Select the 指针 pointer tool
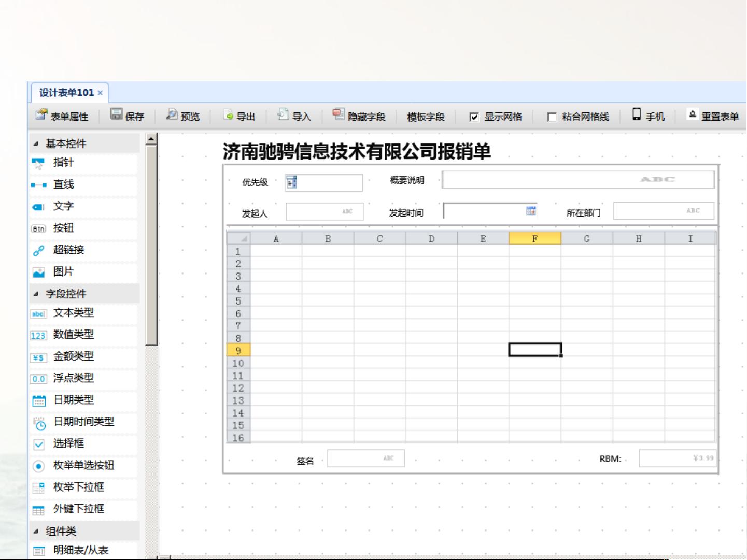This screenshot has height=560, width=747. click(x=84, y=163)
